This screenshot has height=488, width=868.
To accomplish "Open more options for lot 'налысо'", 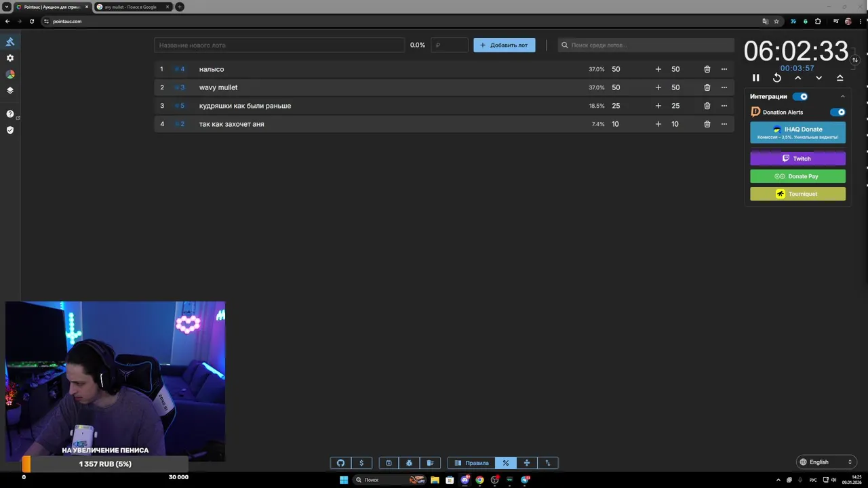I will pyautogui.click(x=724, y=69).
